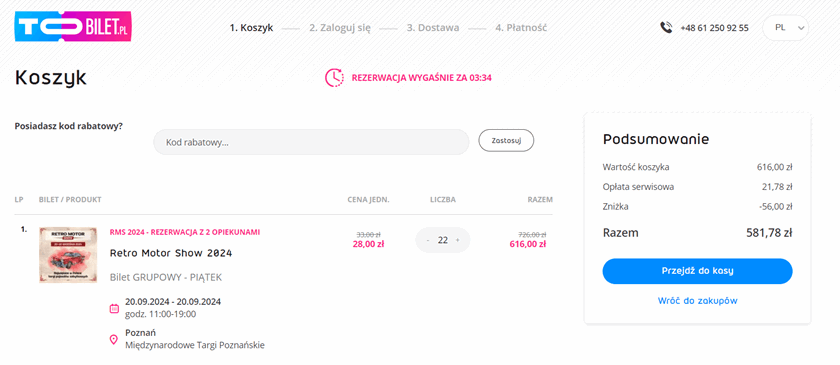Screen dimensions: 840x365
Task: Click the calendar icon beside event dates
Action: click(114, 308)
